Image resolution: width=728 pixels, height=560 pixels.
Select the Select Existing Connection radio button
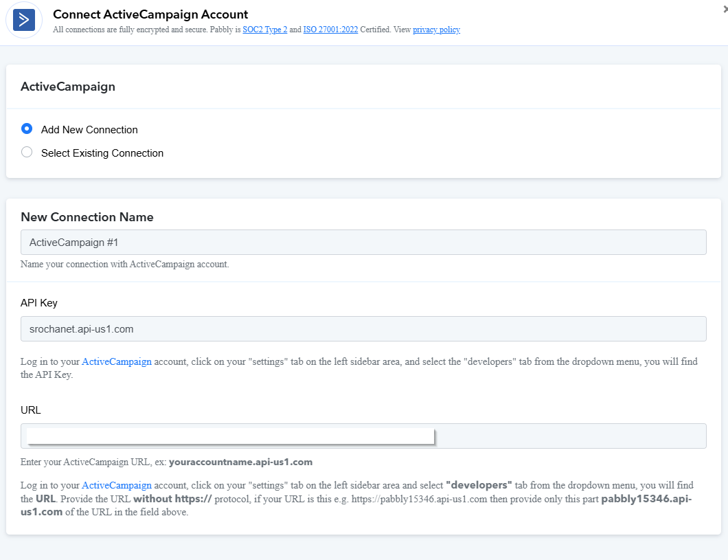point(27,153)
